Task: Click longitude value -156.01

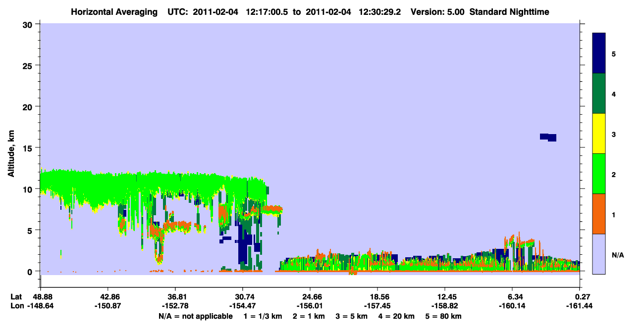Action: coord(310,306)
